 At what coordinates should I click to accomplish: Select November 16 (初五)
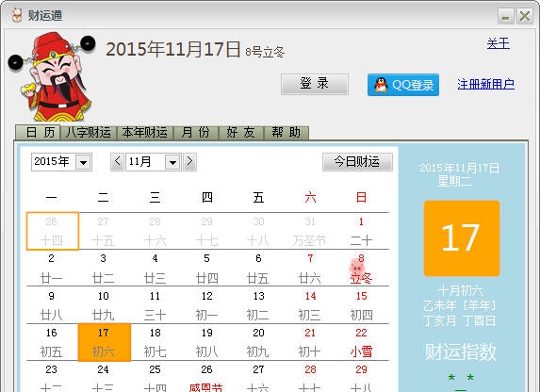52,342
